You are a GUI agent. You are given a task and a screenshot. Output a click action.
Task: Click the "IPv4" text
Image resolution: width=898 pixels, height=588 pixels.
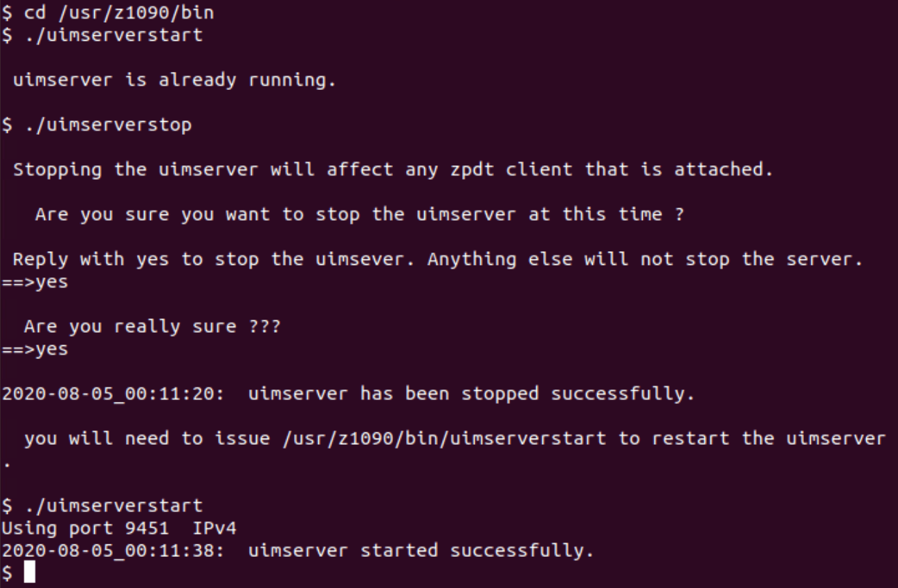pos(214,529)
